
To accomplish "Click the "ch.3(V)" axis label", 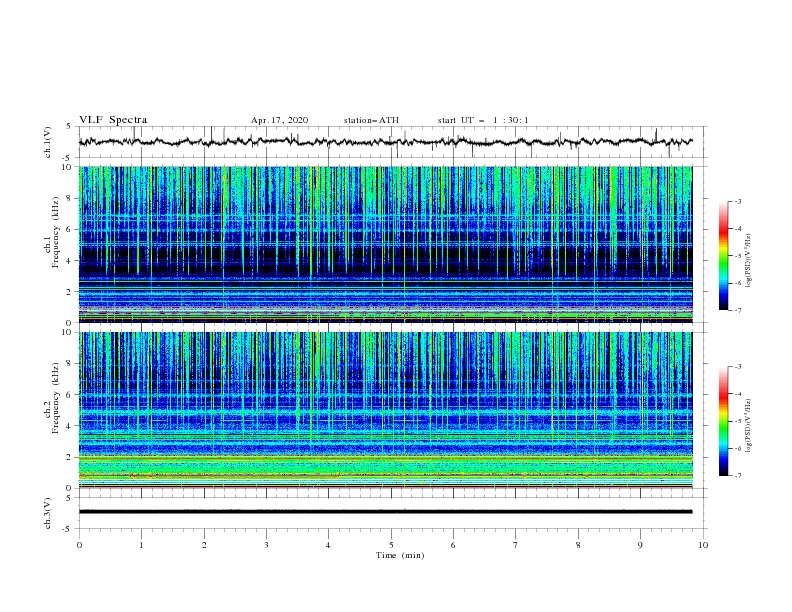I will tap(48, 513).
